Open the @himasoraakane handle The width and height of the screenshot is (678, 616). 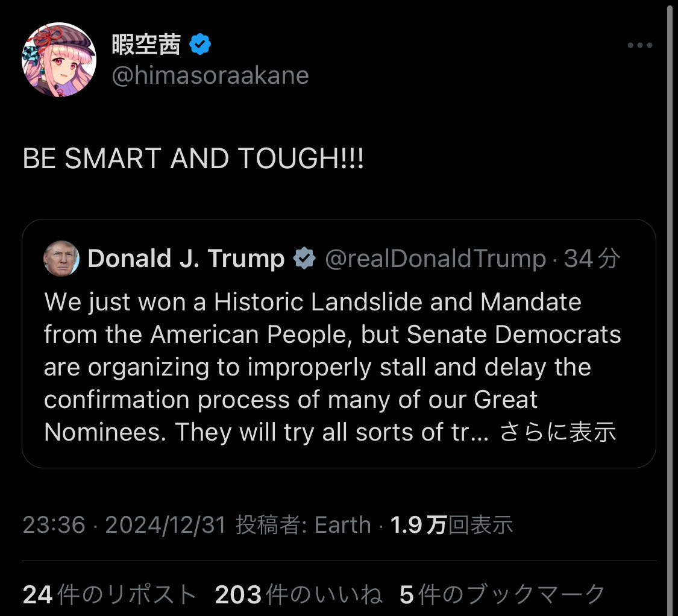click(210, 75)
